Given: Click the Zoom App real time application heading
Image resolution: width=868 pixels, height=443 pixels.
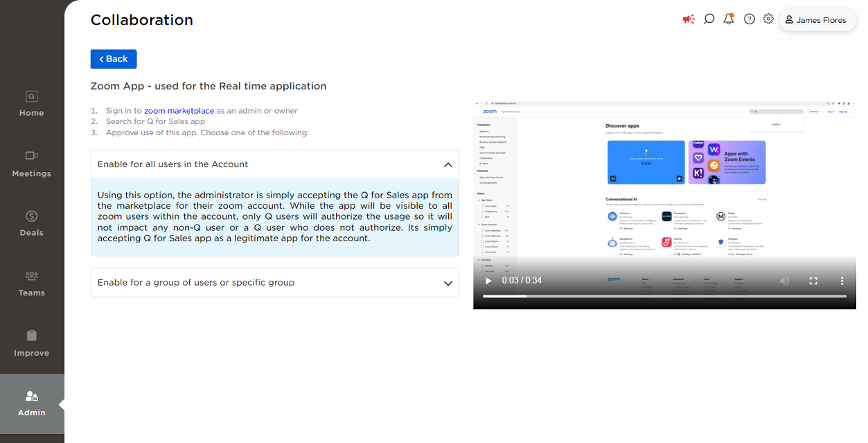Looking at the screenshot, I should click(209, 86).
